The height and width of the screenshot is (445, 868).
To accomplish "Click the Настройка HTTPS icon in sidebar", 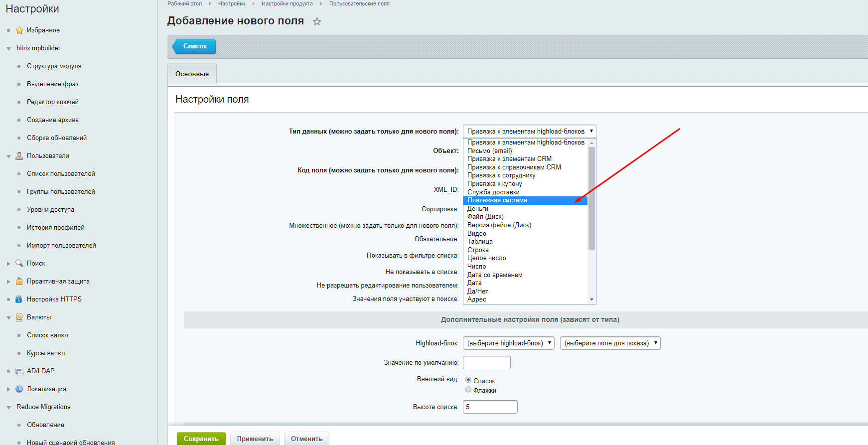I will click(x=19, y=299).
